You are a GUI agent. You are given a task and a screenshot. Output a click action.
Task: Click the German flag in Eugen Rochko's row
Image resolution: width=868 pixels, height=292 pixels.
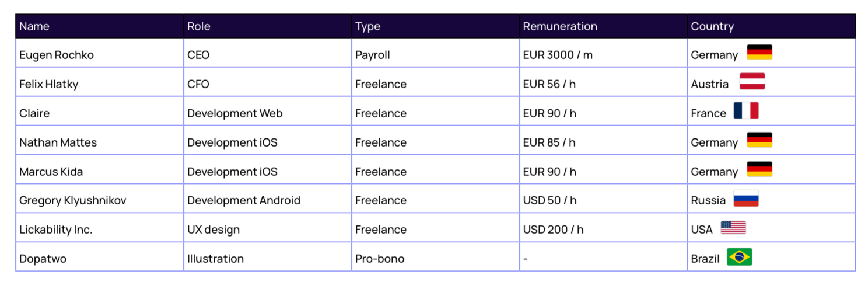point(759,53)
